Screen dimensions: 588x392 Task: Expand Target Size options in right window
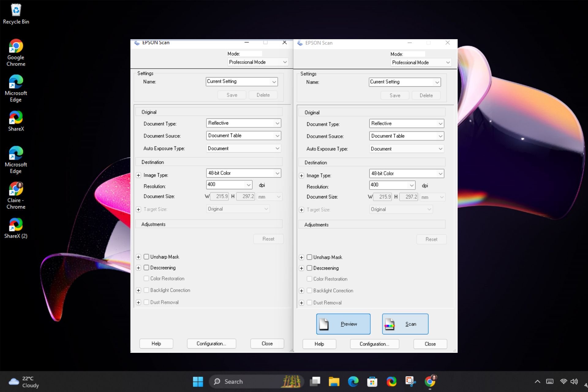(301, 210)
